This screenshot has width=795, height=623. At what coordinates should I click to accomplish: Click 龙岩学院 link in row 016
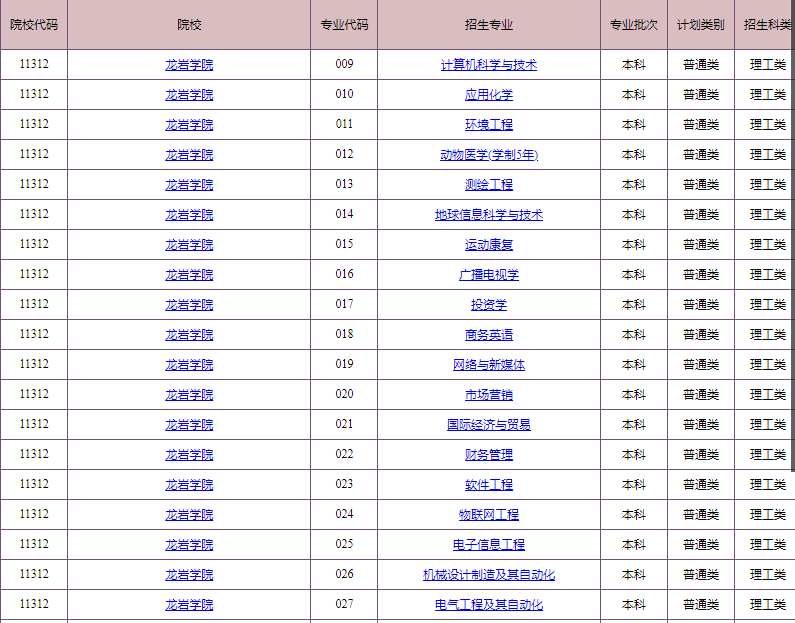[189, 275]
